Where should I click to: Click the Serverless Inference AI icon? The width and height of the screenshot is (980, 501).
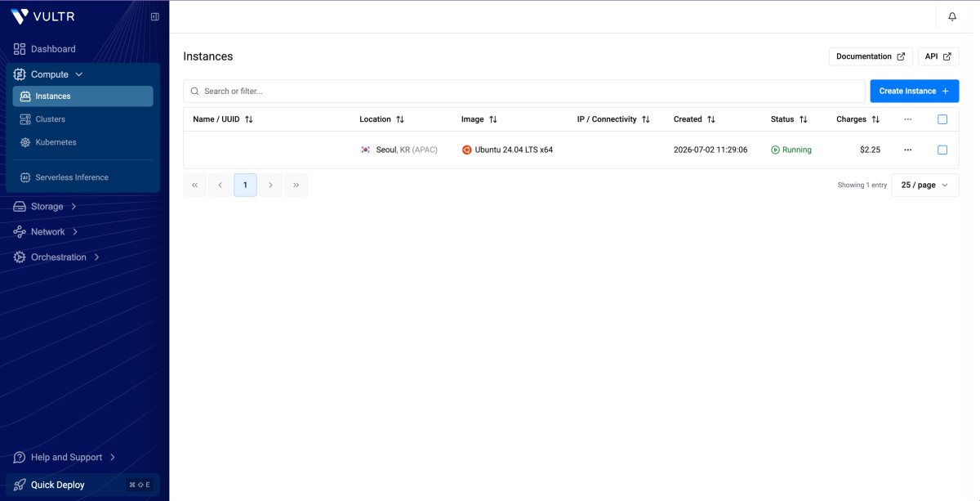click(25, 177)
